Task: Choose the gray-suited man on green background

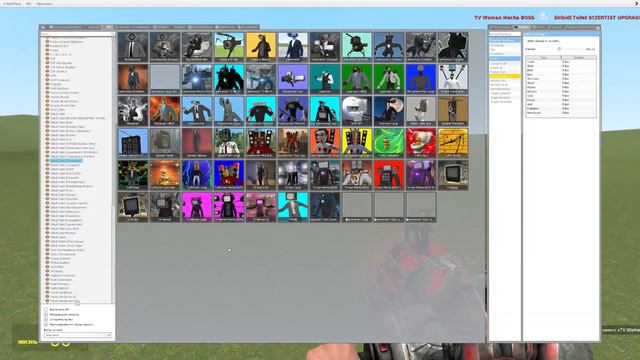Action: tap(357, 79)
